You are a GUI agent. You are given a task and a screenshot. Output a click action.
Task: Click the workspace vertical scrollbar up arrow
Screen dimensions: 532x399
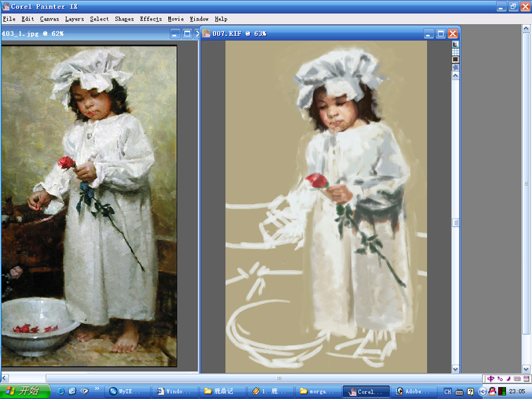click(526, 29)
